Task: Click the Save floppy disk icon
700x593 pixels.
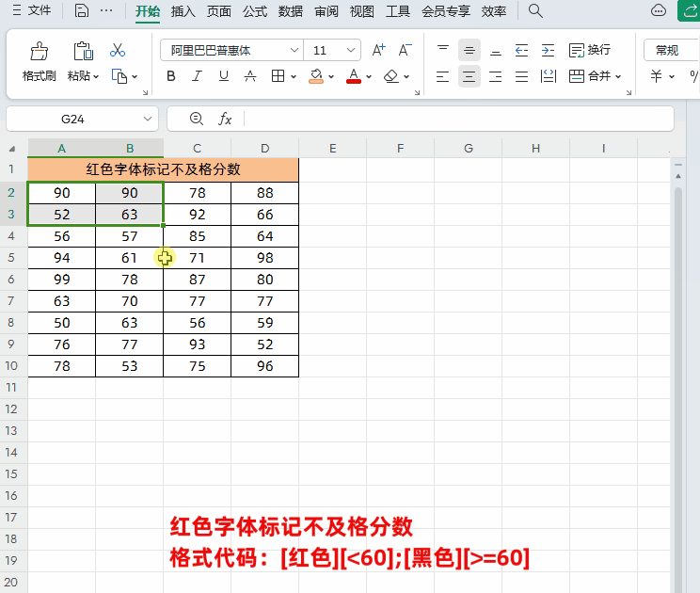Action: click(81, 10)
